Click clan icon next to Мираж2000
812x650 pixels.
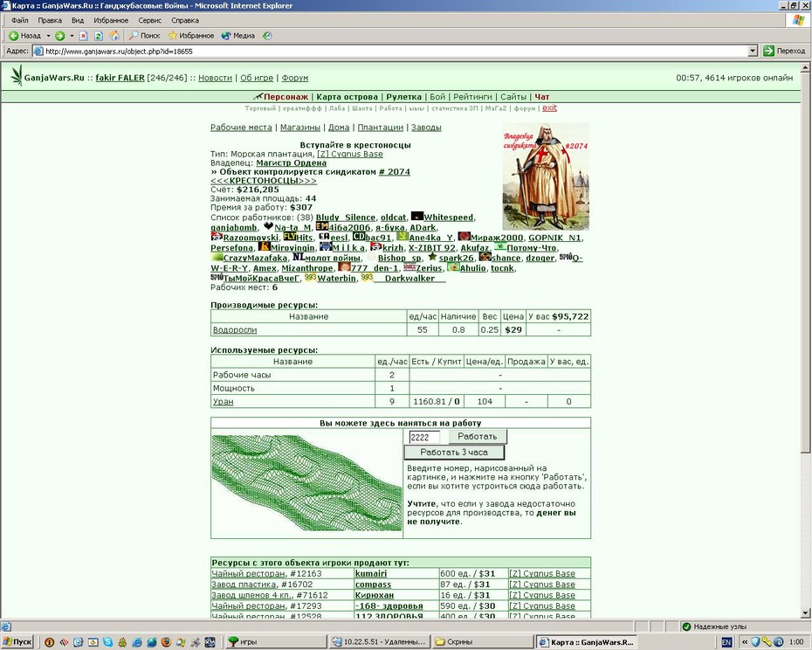[464, 237]
